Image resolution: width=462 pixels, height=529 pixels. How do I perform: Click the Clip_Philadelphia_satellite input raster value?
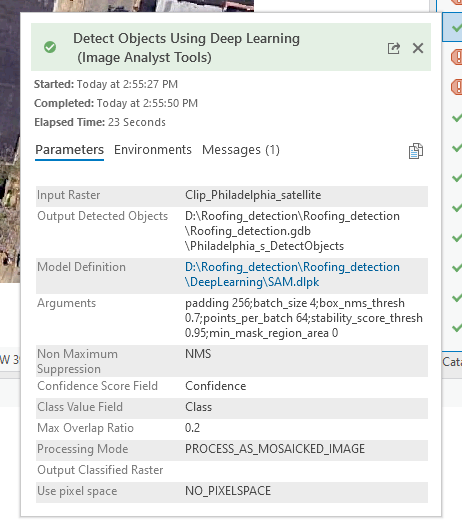click(x=253, y=195)
